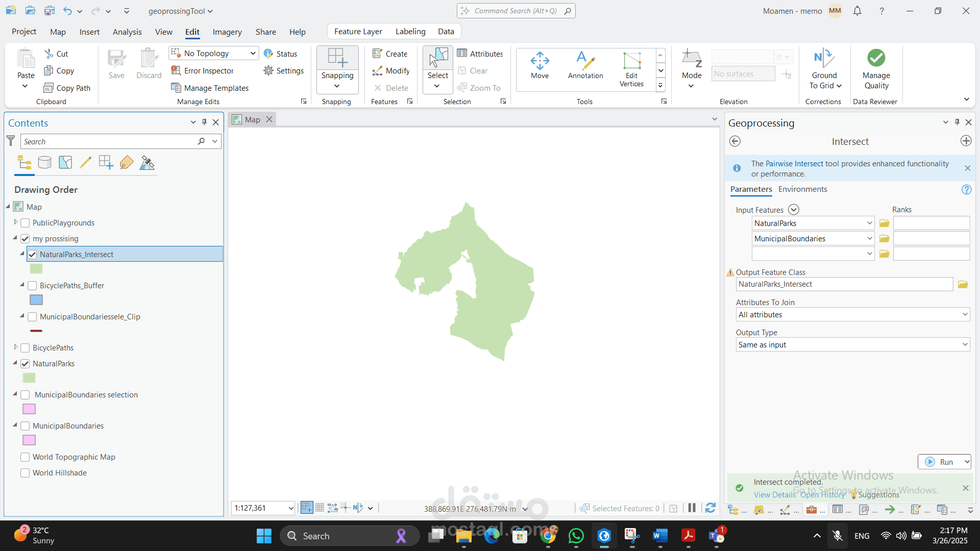Run the Intersect tool

point(940,462)
